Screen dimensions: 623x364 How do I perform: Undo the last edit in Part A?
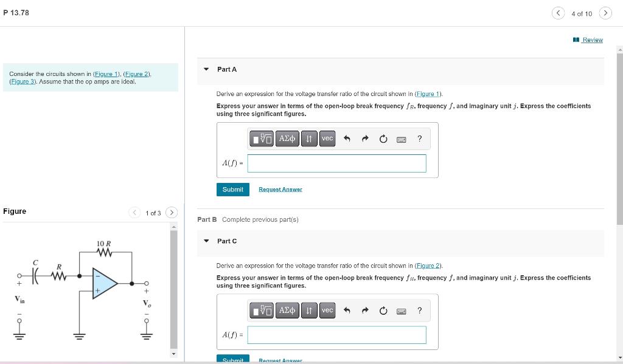point(347,139)
